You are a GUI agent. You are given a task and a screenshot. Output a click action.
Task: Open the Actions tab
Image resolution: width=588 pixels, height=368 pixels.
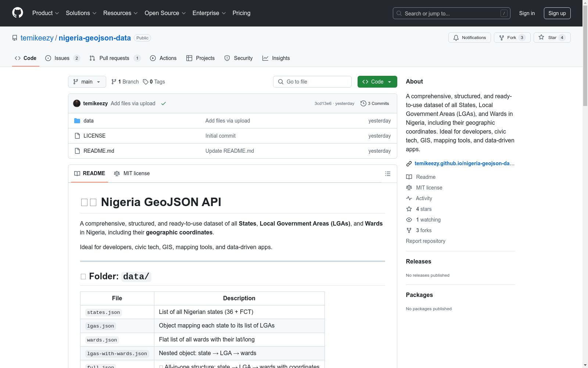[163, 58]
